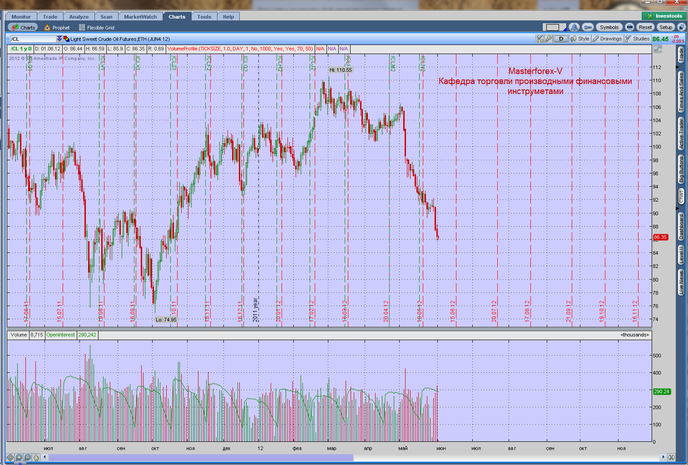Click the alerts bell icon

click(x=573, y=27)
